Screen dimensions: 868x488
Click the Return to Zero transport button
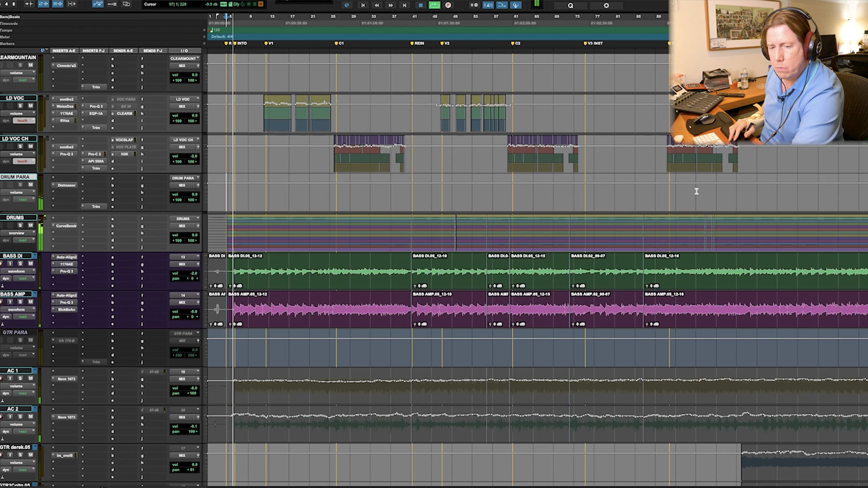click(x=363, y=5)
